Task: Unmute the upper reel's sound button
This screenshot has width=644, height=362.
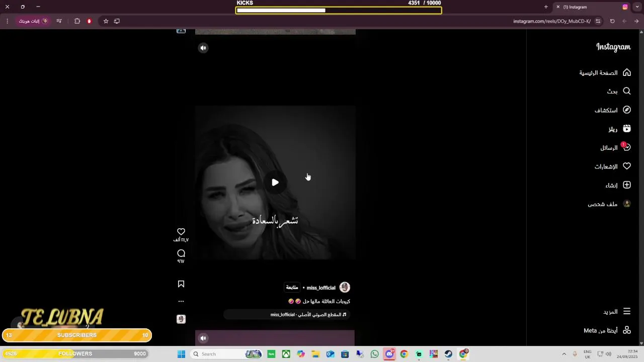Action: click(203, 48)
